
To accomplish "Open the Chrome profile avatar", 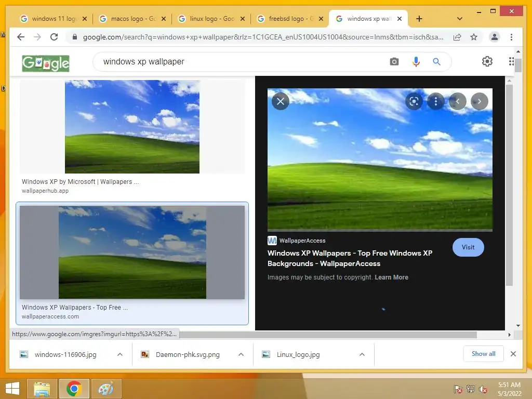I will (x=495, y=37).
